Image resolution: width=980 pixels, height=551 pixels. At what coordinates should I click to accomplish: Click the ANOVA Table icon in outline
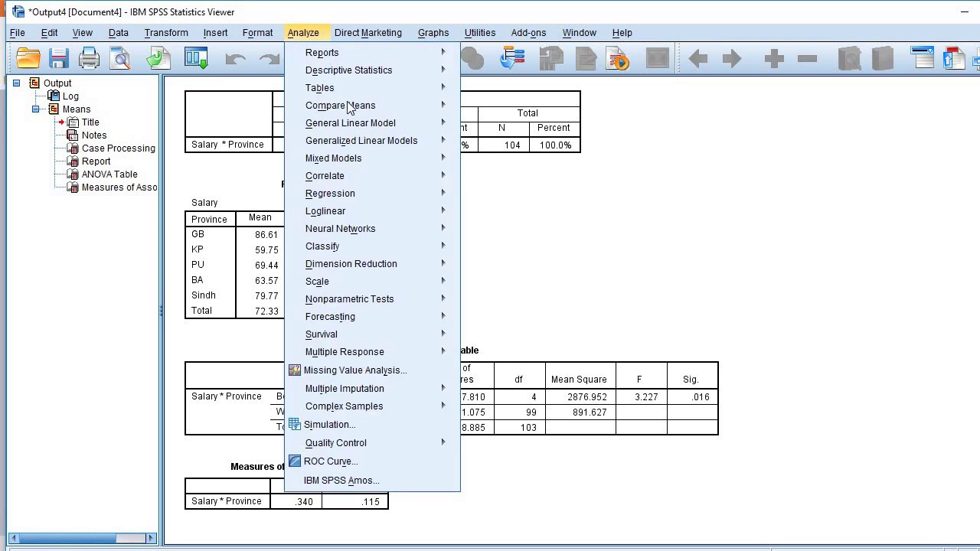[x=73, y=174]
